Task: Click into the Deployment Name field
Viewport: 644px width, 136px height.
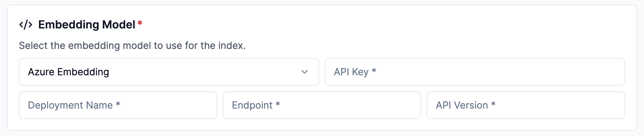Action: [x=118, y=105]
